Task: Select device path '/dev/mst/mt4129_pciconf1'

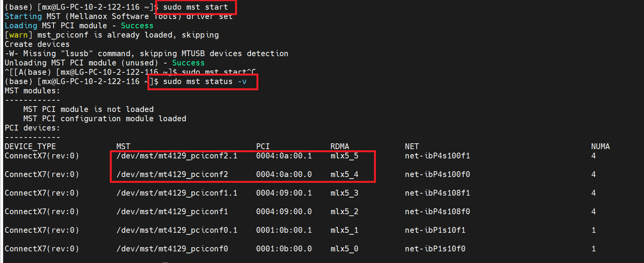Action: pos(172,212)
